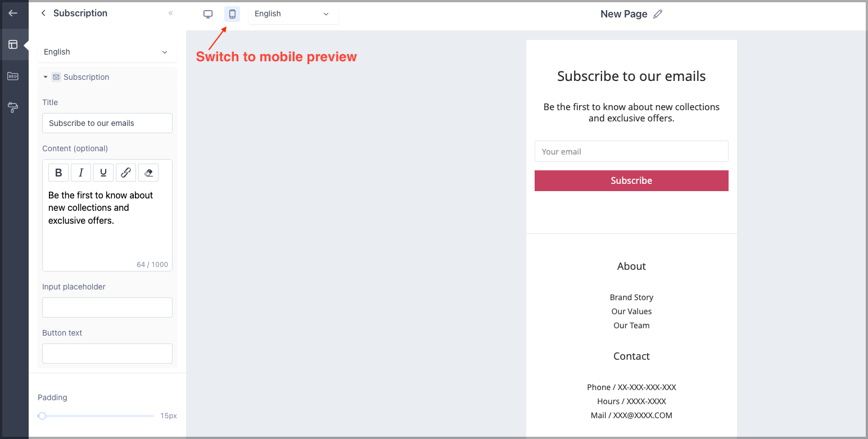Insert a link in content editor

126,173
